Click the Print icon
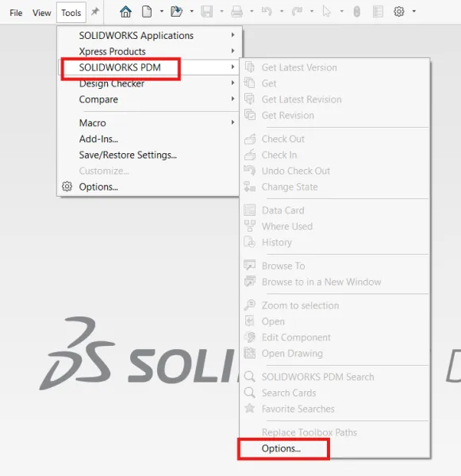 (236, 12)
